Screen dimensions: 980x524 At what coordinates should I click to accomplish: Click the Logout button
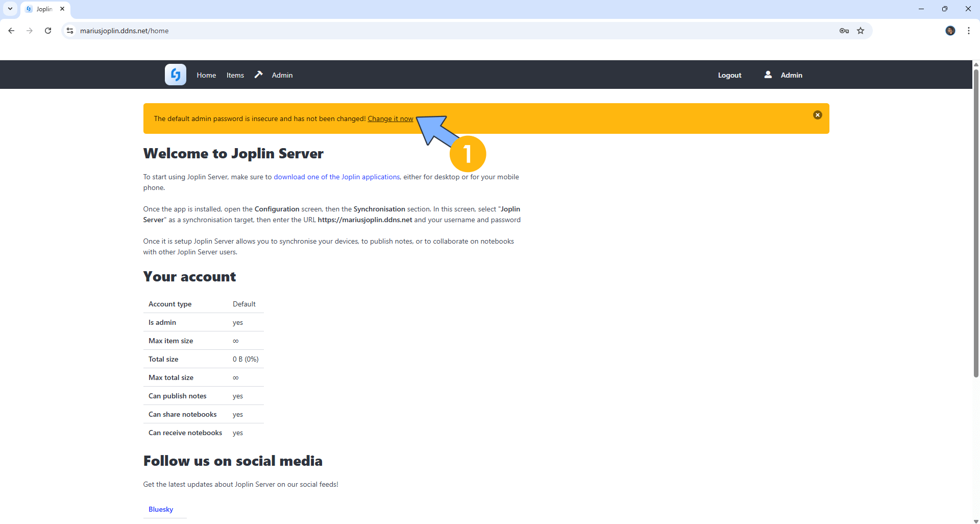pyautogui.click(x=729, y=75)
